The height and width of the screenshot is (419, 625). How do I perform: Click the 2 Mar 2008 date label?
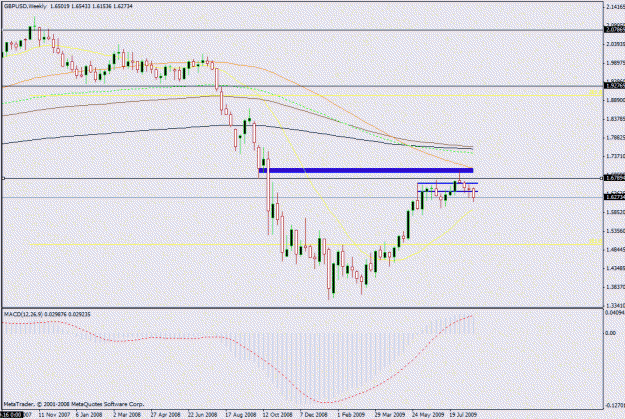tap(127, 415)
